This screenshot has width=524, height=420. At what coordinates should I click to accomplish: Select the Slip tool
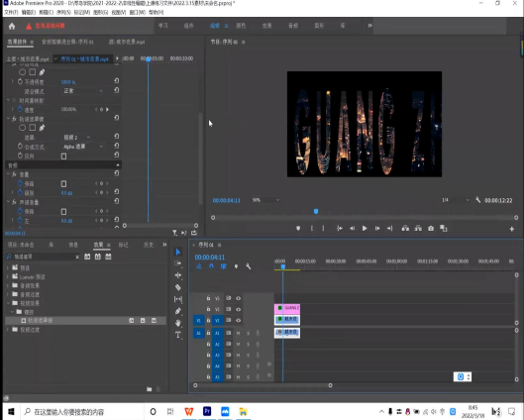point(178,299)
